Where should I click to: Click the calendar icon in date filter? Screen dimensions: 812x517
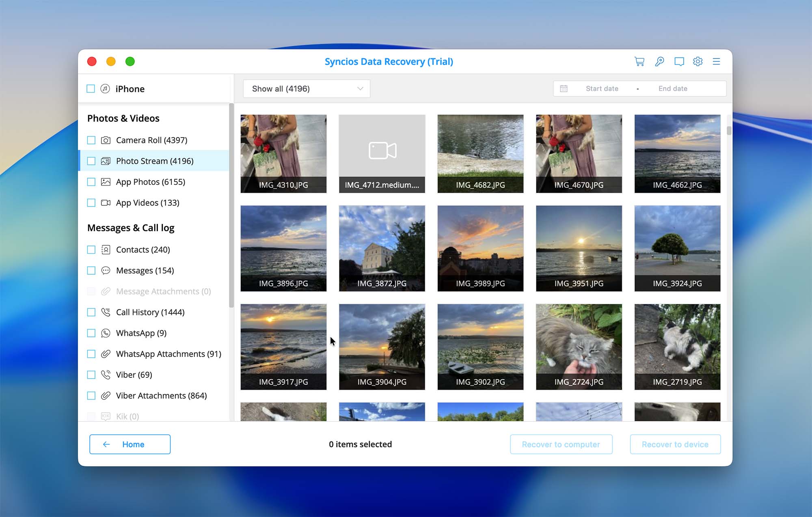pyautogui.click(x=564, y=88)
